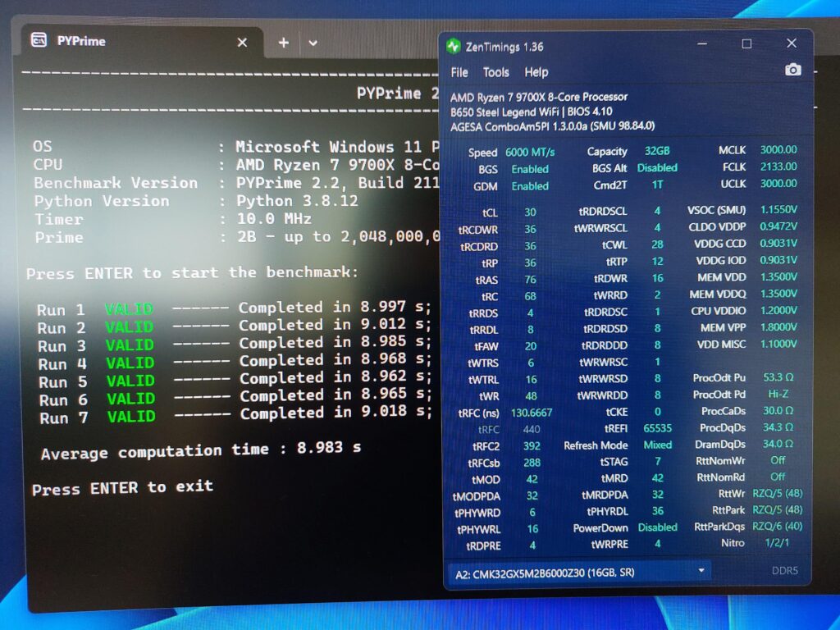Click the B650 Steel Legend WiFi BIOS line
The height and width of the screenshot is (630, 840).
tap(531, 112)
